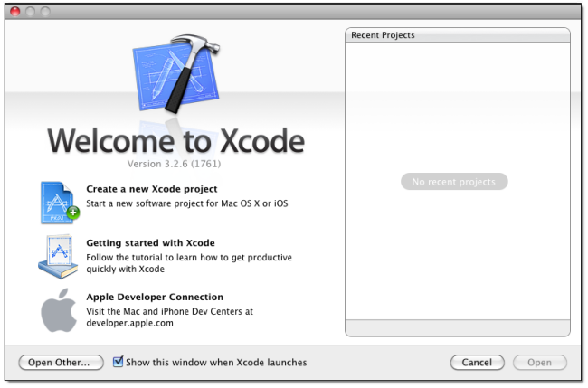Open "Getting started with Xcode" tutorial
This screenshot has width=588, height=388.
150,243
